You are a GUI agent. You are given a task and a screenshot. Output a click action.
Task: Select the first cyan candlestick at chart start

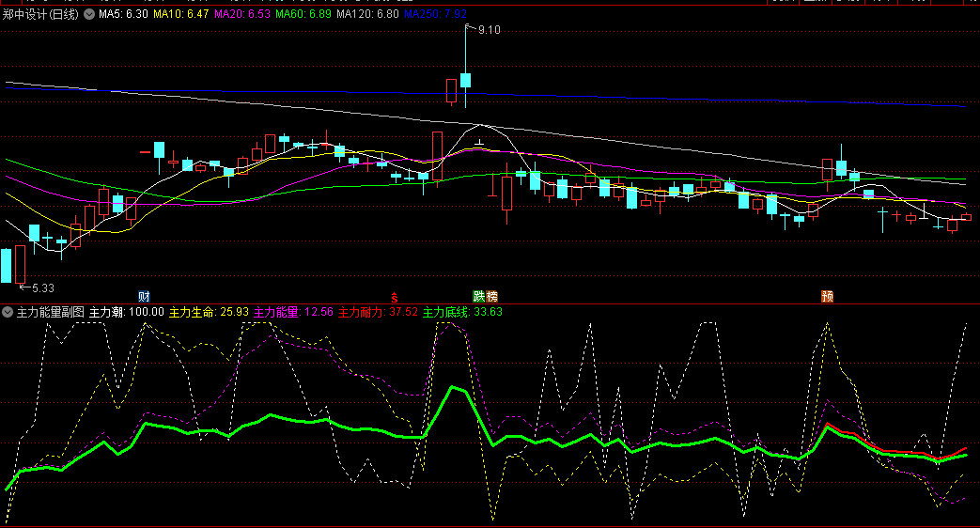(x=7, y=266)
